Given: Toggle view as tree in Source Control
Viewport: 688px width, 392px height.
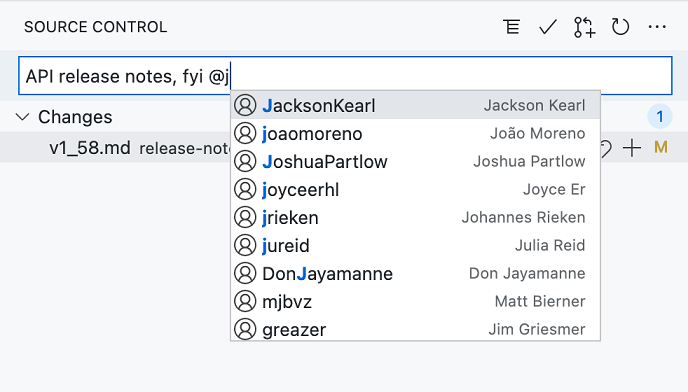Looking at the screenshot, I should coord(512,27).
